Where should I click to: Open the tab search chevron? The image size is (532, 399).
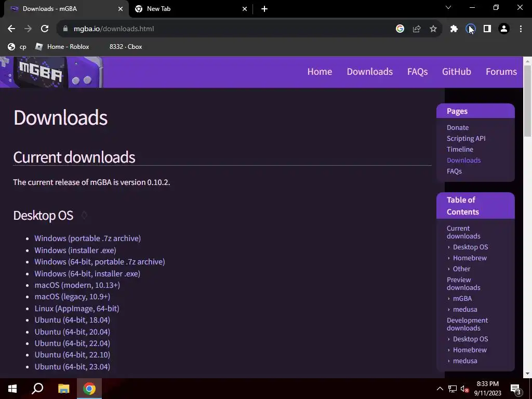pyautogui.click(x=448, y=7)
